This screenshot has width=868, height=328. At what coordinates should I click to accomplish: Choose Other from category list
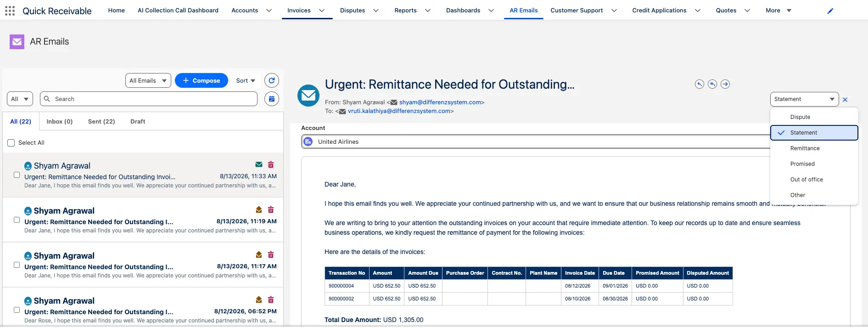pos(814,195)
